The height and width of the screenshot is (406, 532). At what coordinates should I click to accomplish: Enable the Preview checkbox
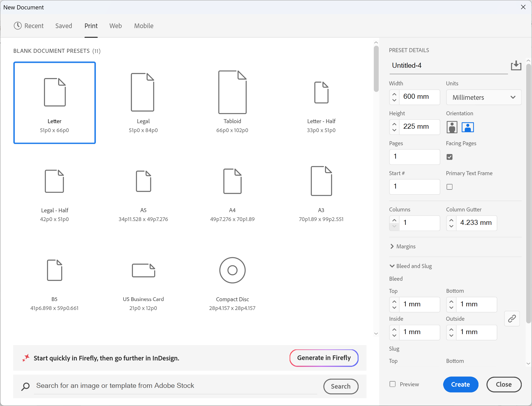pyautogui.click(x=392, y=384)
